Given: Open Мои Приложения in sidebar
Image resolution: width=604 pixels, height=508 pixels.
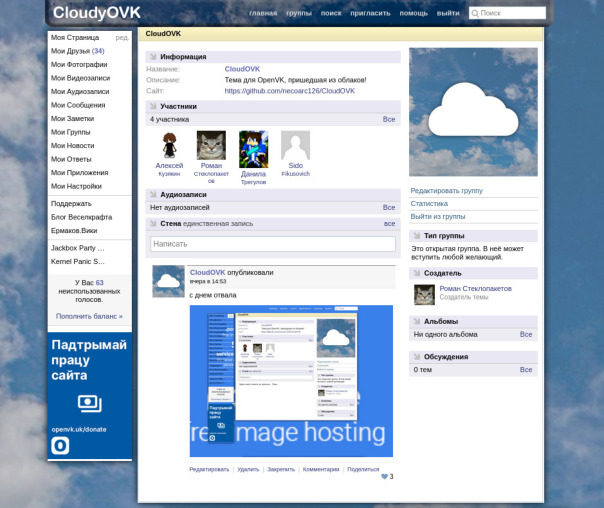Looking at the screenshot, I should click(x=80, y=172).
